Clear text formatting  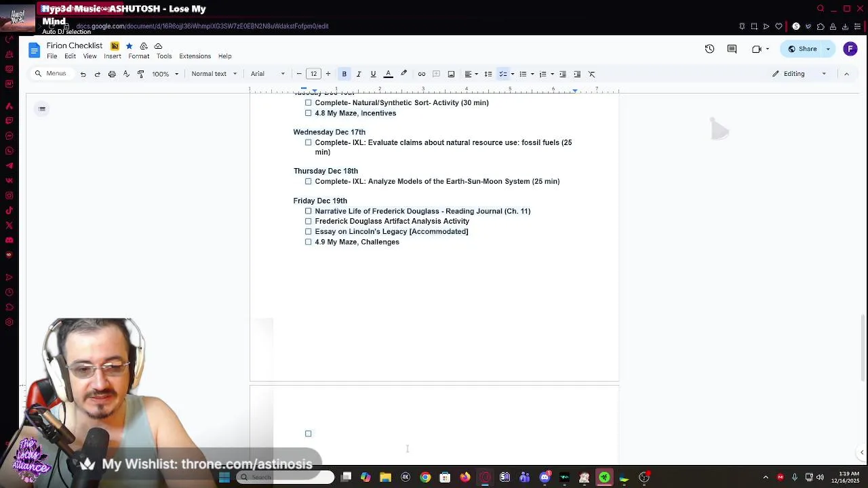click(591, 74)
